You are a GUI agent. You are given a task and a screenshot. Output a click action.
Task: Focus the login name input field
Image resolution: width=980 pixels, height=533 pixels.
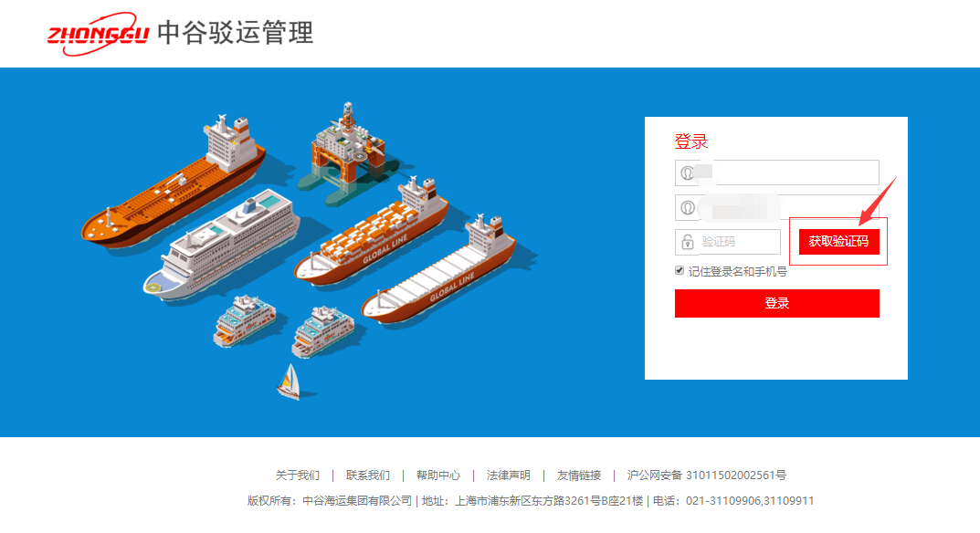(x=777, y=173)
